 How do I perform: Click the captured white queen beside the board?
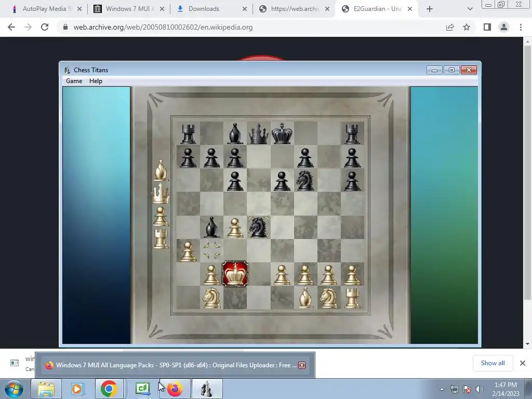click(161, 193)
